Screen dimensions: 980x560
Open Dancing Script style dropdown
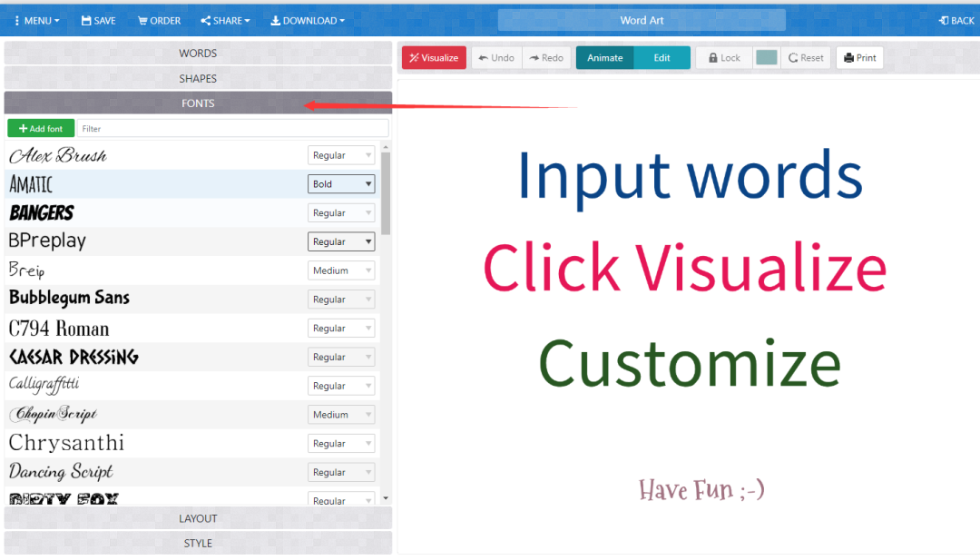pyautogui.click(x=341, y=472)
